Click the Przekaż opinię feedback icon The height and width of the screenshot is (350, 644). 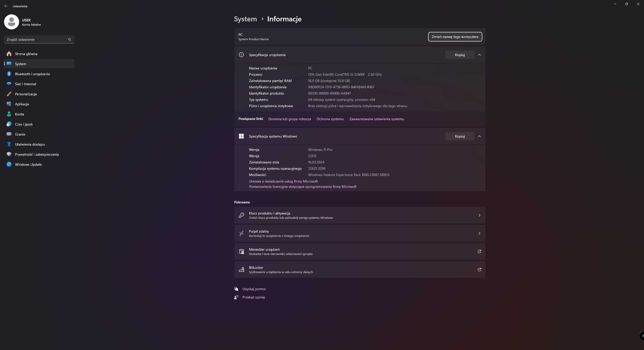click(x=236, y=297)
